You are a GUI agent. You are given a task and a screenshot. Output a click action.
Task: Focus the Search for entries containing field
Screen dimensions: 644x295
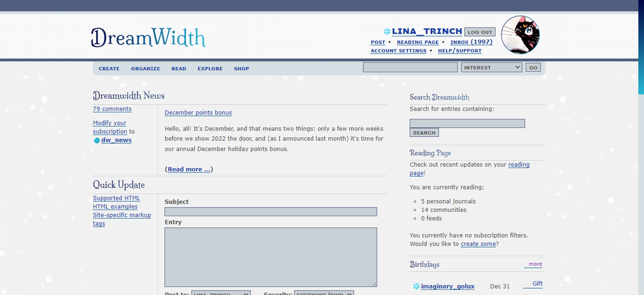[467, 123]
